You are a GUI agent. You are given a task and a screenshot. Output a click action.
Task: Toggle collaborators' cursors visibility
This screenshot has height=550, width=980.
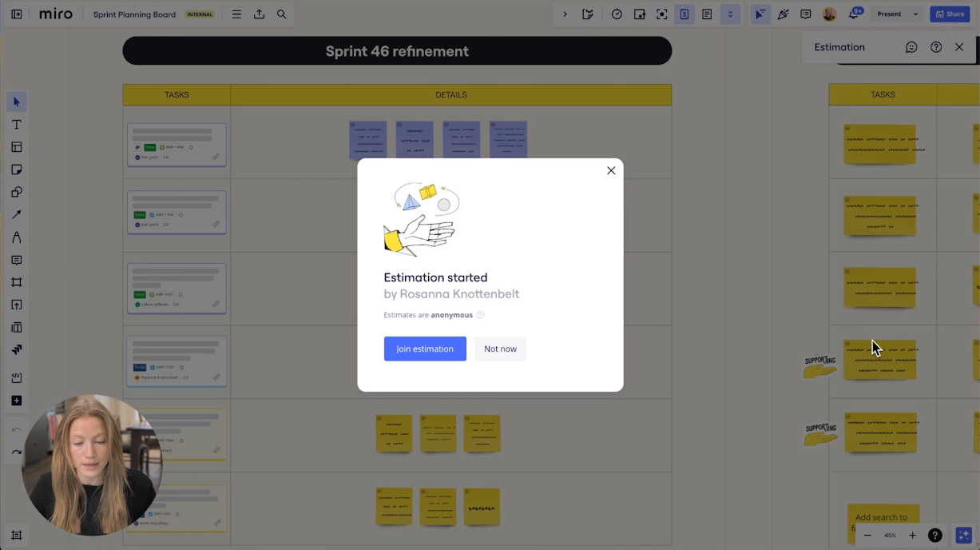point(760,14)
